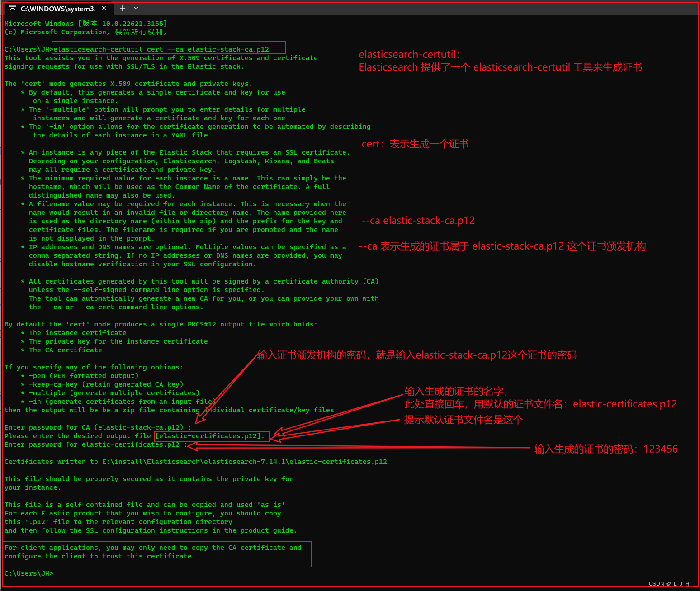Click 'This file should be properly secured' line
This screenshot has height=591, width=700.
point(149,479)
